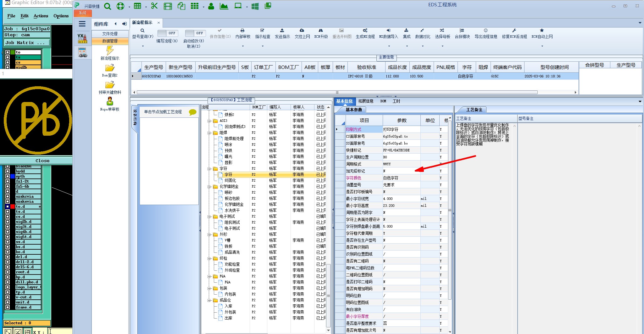The width and height of the screenshot is (644, 334).
Task: Click the green scissors icon
Action: click(x=154, y=6)
